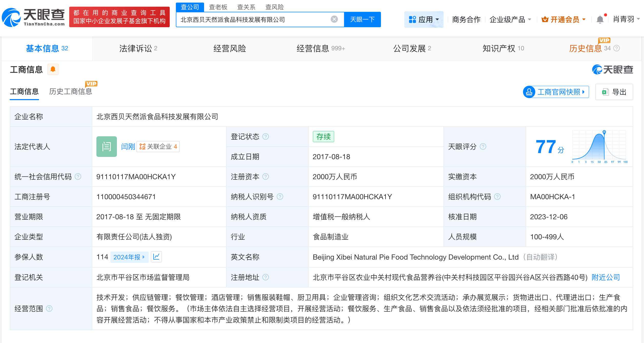Click help icon beside 注册资本 label
This screenshot has width=644, height=343.
[266, 177]
